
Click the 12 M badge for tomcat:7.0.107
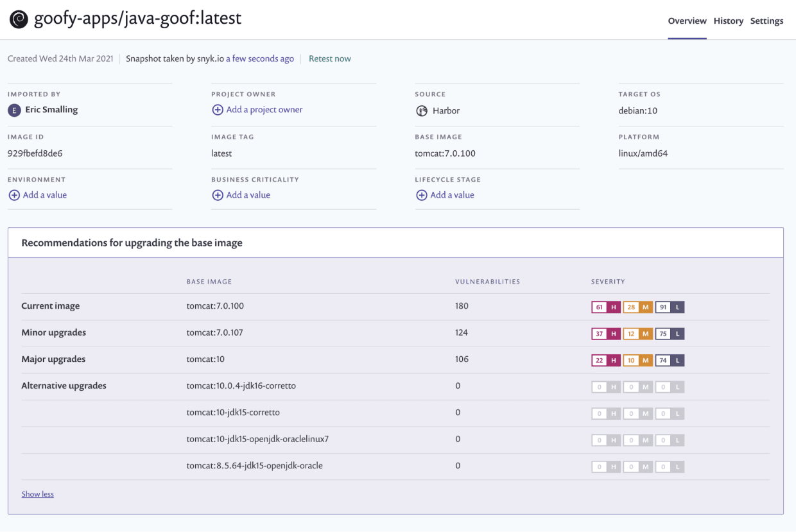coord(637,334)
